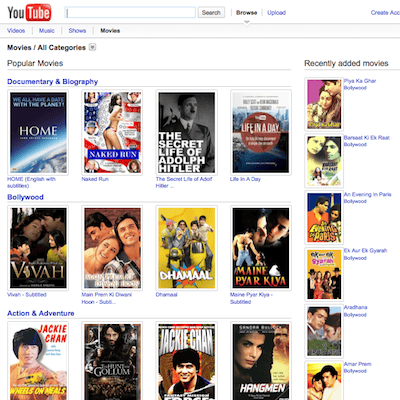Open the Bollywood category heading
Screen dimensions: 400x400
[x=25, y=197]
